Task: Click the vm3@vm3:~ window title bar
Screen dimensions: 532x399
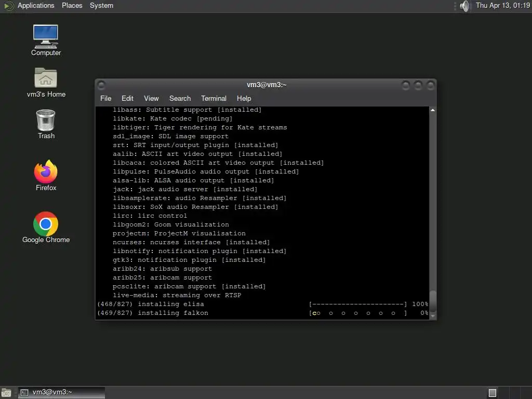Action: tap(267, 85)
